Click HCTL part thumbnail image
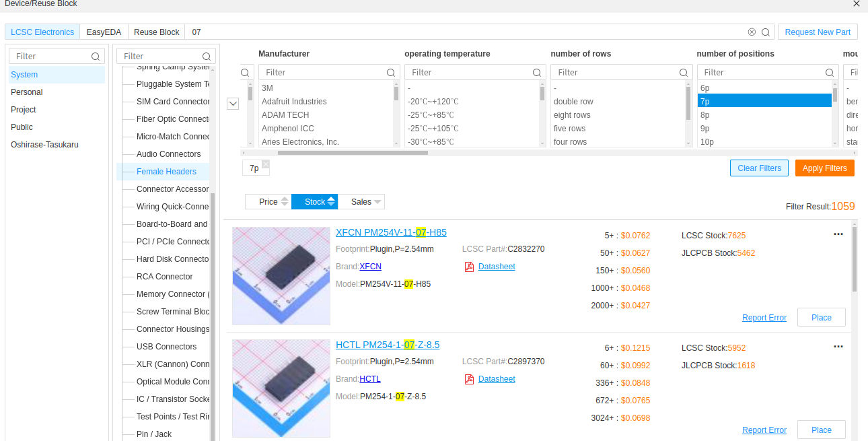The height and width of the screenshot is (441, 868). pyautogui.click(x=281, y=388)
